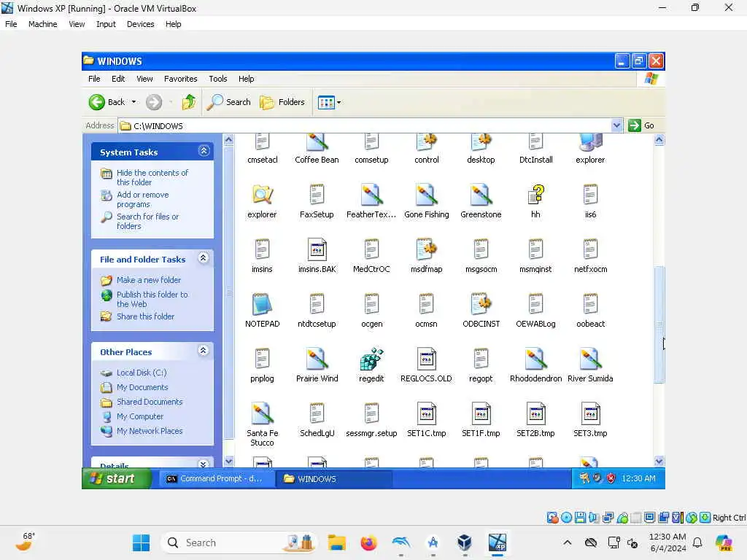This screenshot has width=747, height=560.
Task: Select the pnplog text file
Action: coord(262,359)
